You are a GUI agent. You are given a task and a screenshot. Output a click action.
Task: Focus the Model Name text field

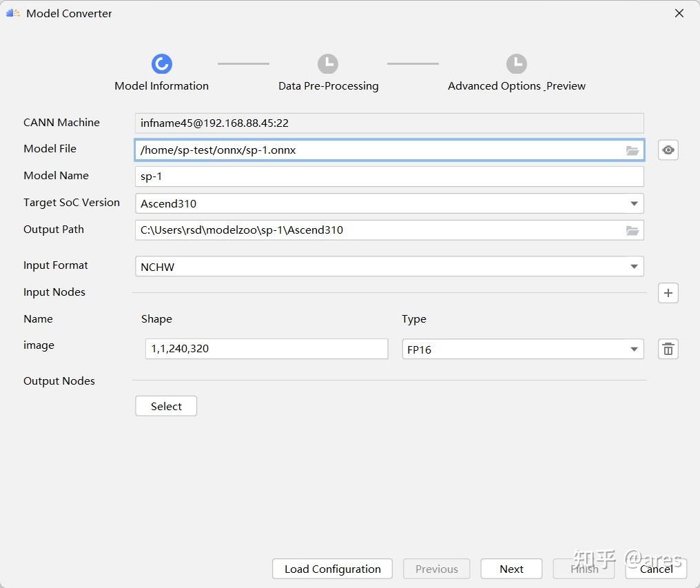pyautogui.click(x=389, y=176)
